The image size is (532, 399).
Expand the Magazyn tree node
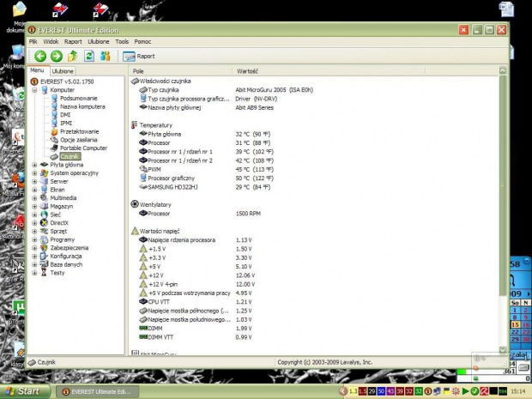click(34, 206)
